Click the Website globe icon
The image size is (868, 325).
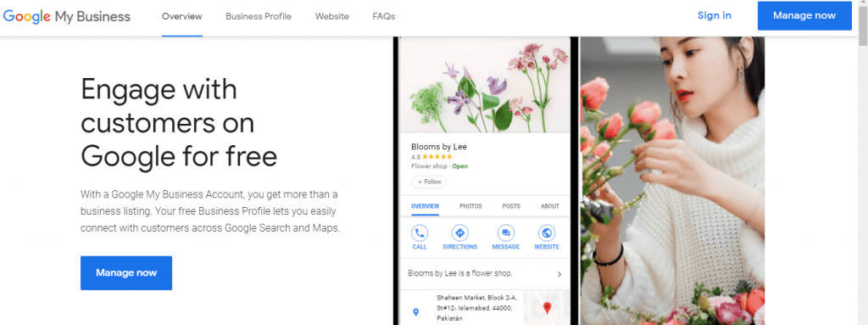click(547, 233)
